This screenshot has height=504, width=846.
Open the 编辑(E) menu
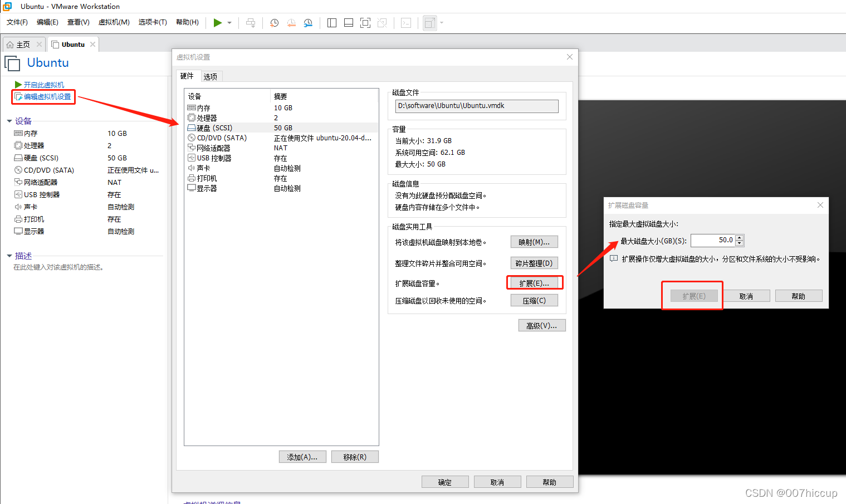47,22
